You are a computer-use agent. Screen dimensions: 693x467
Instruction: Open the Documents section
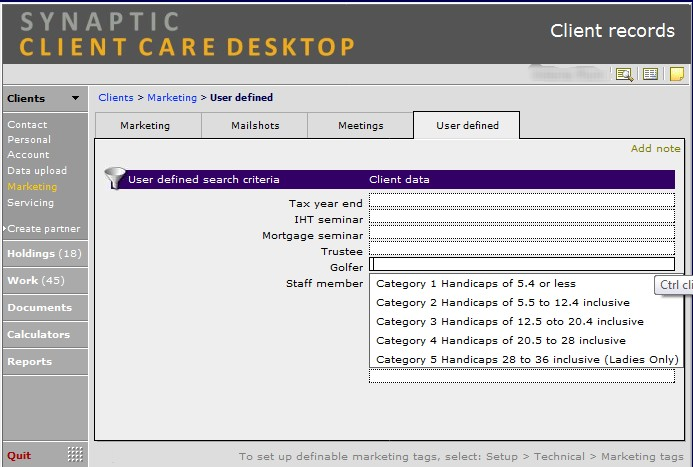coord(45,308)
